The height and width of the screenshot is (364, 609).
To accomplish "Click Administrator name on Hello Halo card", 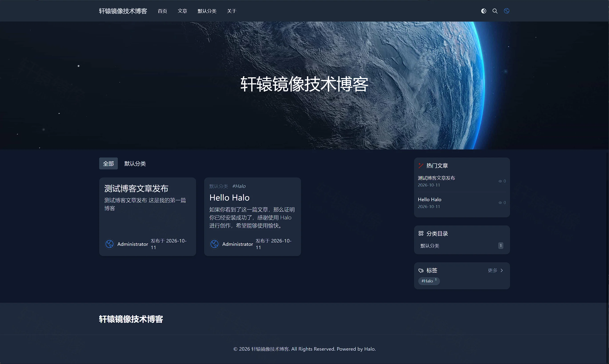I will 237,244.
